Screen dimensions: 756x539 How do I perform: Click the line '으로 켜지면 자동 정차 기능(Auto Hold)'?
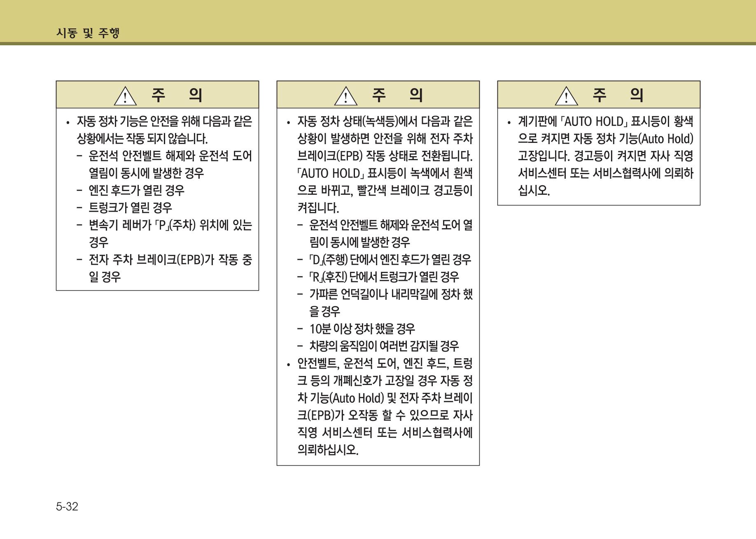click(606, 138)
